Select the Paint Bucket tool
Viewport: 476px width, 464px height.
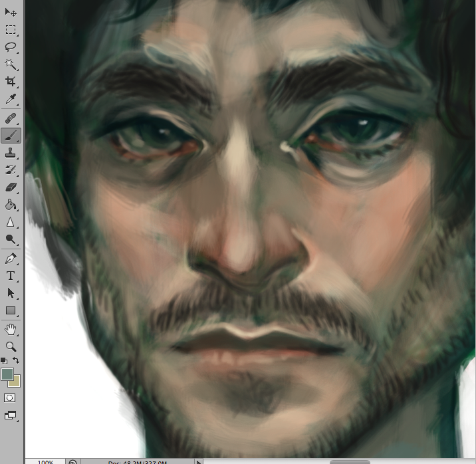[x=11, y=205]
